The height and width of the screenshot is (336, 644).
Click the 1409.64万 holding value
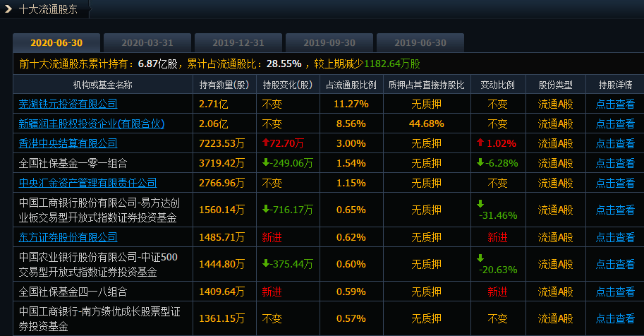pyautogui.click(x=221, y=292)
